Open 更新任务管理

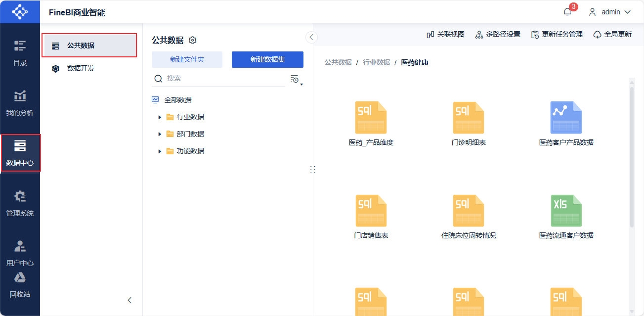tap(557, 35)
